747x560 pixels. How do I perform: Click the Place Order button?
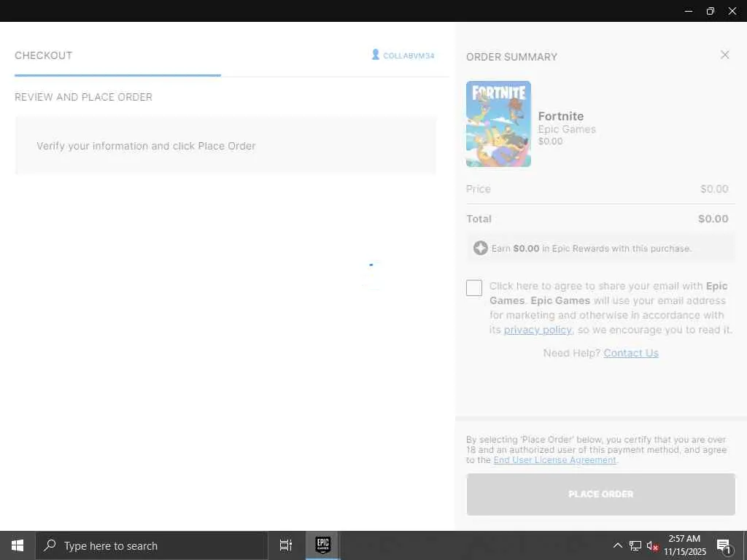(601, 494)
